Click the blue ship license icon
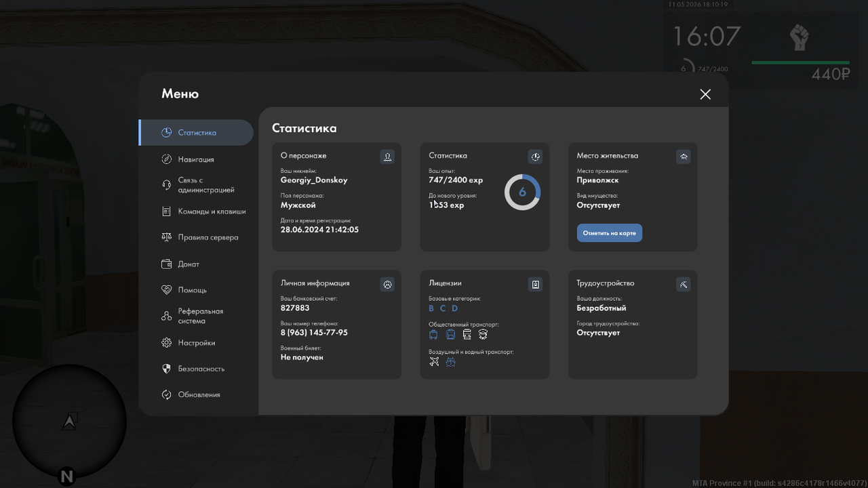 (x=450, y=362)
